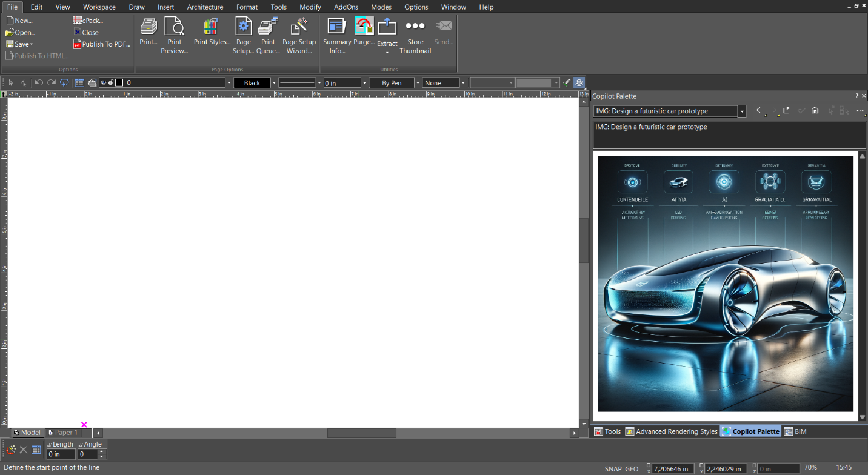Image resolution: width=868 pixels, height=475 pixels.
Task: Click the home icon in Copilot Palette
Action: click(x=815, y=110)
